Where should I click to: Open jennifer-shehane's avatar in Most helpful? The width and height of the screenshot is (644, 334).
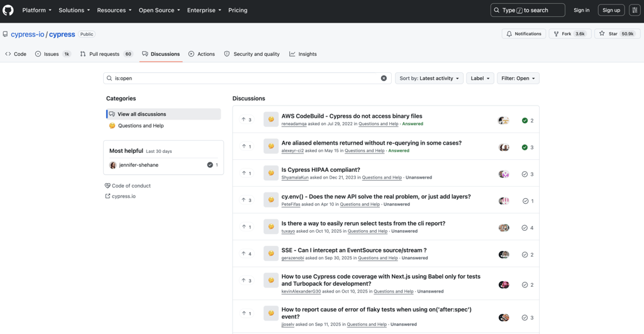point(113,165)
